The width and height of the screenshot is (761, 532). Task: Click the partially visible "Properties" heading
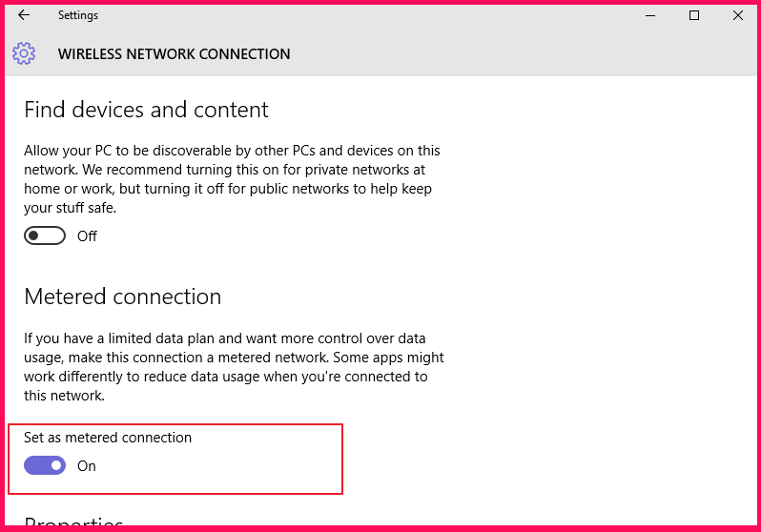[73, 523]
